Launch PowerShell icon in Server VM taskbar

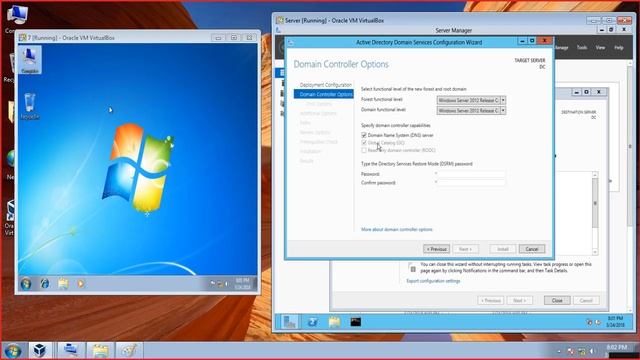(x=313, y=322)
